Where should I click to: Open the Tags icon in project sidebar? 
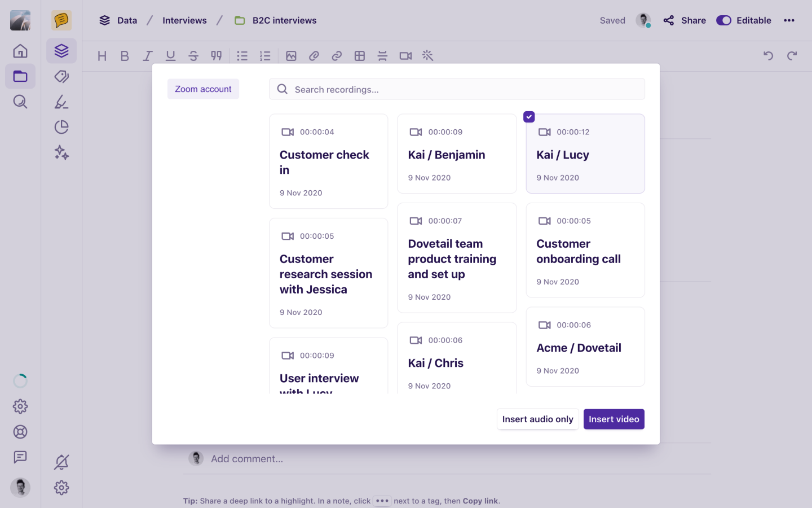[x=61, y=76]
